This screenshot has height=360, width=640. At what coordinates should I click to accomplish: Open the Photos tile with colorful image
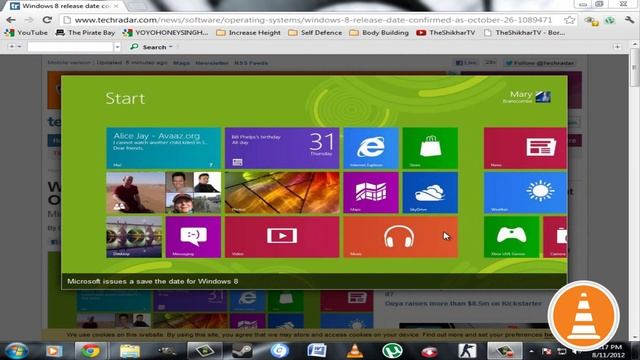(x=282, y=193)
